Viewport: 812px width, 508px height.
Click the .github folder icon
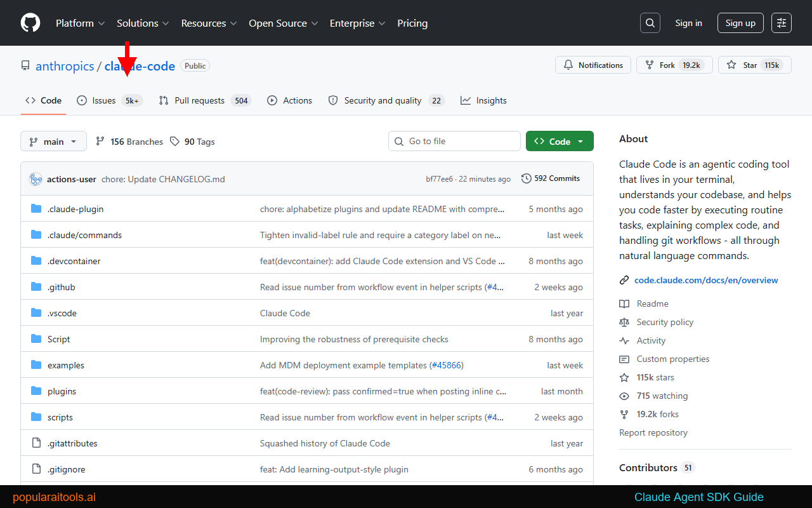36,286
